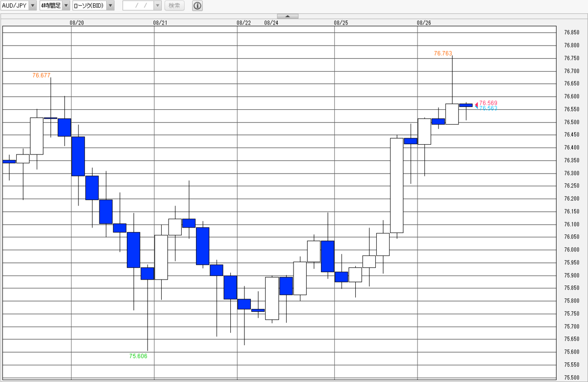Open the information icon in the toolbar

[x=197, y=6]
